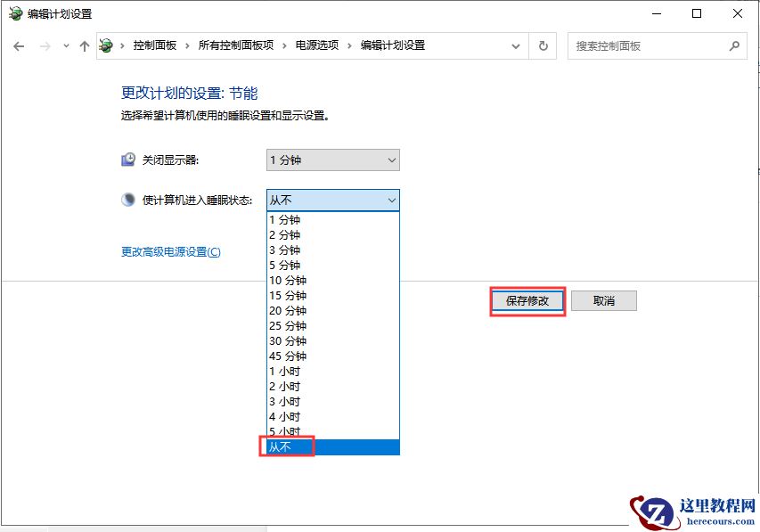Select 30 分钟 from the open list
This screenshot has height=532, width=760.
pos(287,340)
